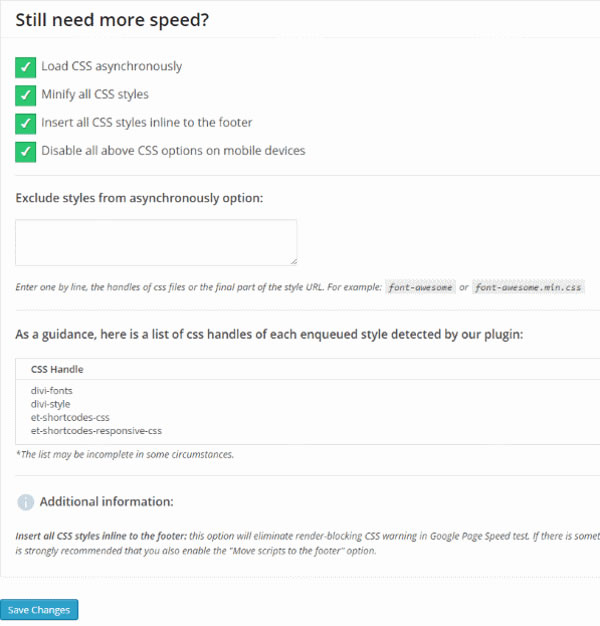Click the font-awesome code example
The image size is (600, 626).
[420, 287]
